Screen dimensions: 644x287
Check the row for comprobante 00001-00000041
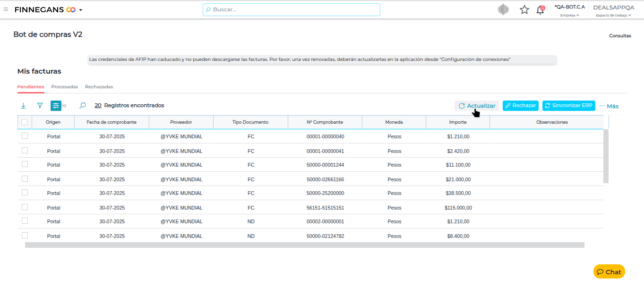(x=25, y=151)
